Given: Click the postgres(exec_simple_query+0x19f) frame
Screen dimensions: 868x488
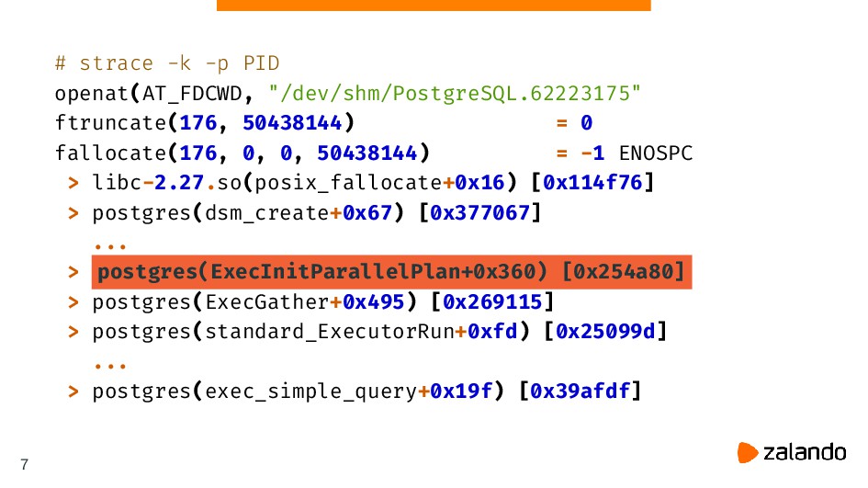Looking at the screenshot, I should point(299,392).
